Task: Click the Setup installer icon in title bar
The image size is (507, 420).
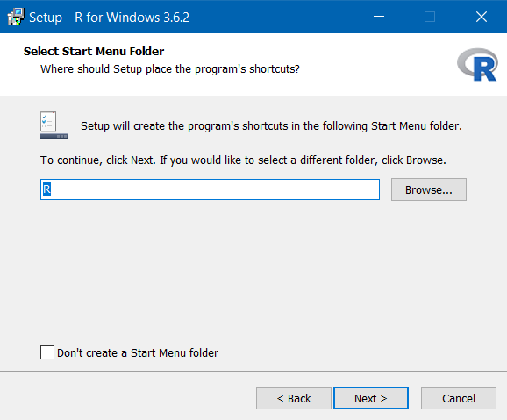Action: 16,17
